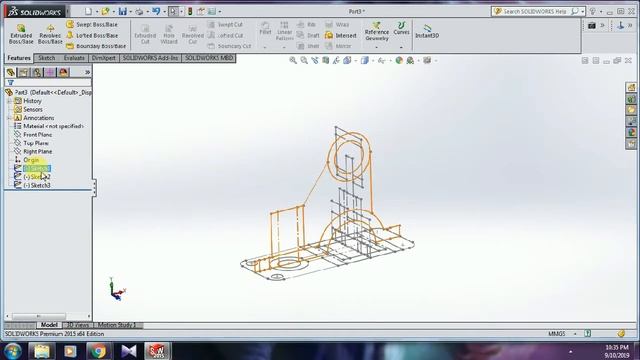
Task: Click the Intersect tool
Action: pos(341,36)
